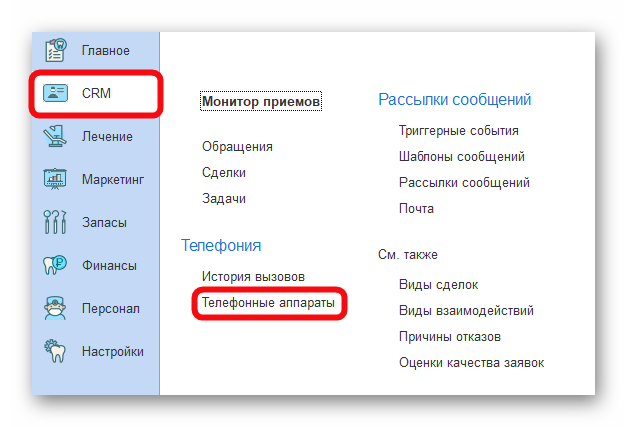The width and height of the screenshot is (627, 427).
Task: Click the Настройки gear tooth icon
Action: (x=55, y=351)
